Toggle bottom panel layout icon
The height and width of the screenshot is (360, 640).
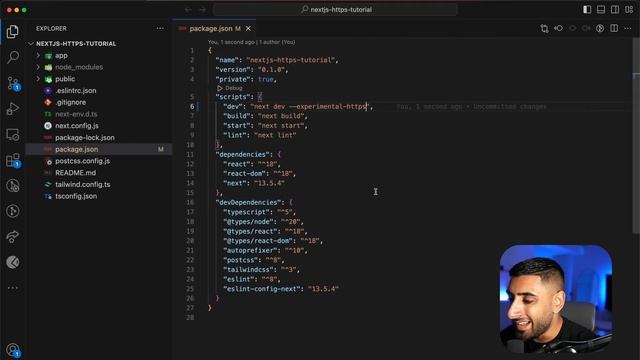pyautogui.click(x=601, y=9)
